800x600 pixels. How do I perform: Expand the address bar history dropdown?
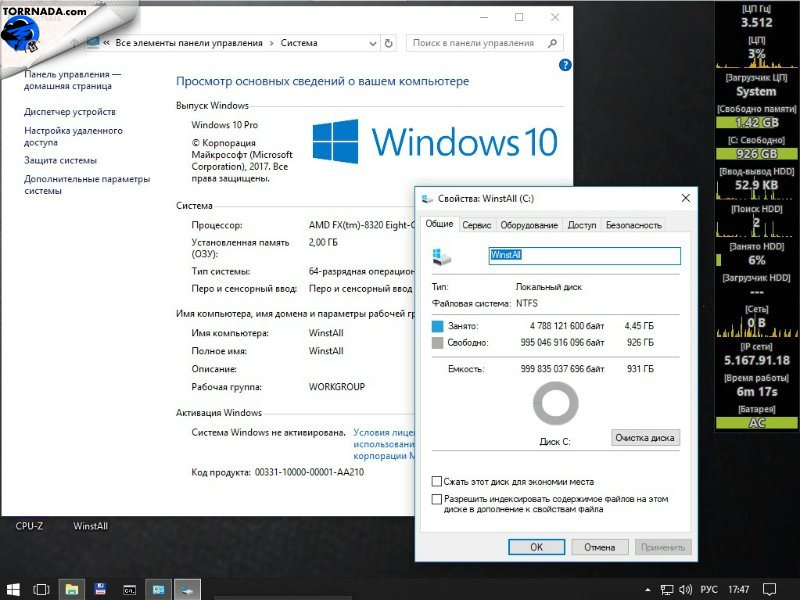373,43
